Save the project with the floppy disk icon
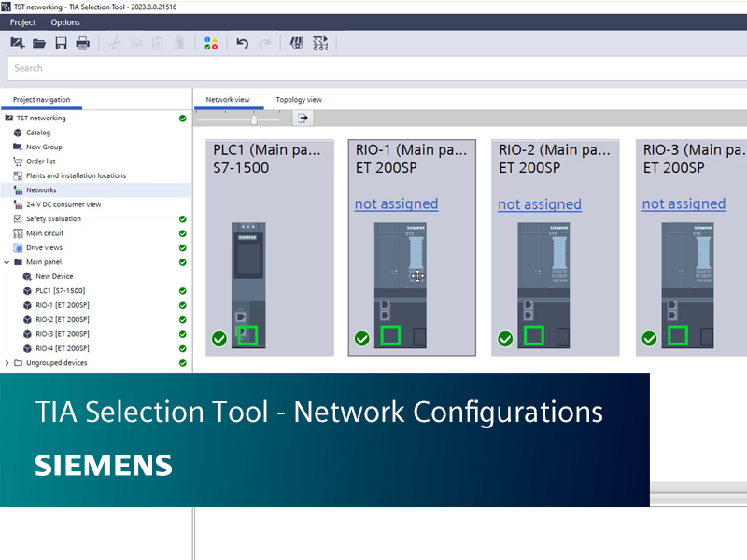Screen dimensions: 747x560 point(61,43)
